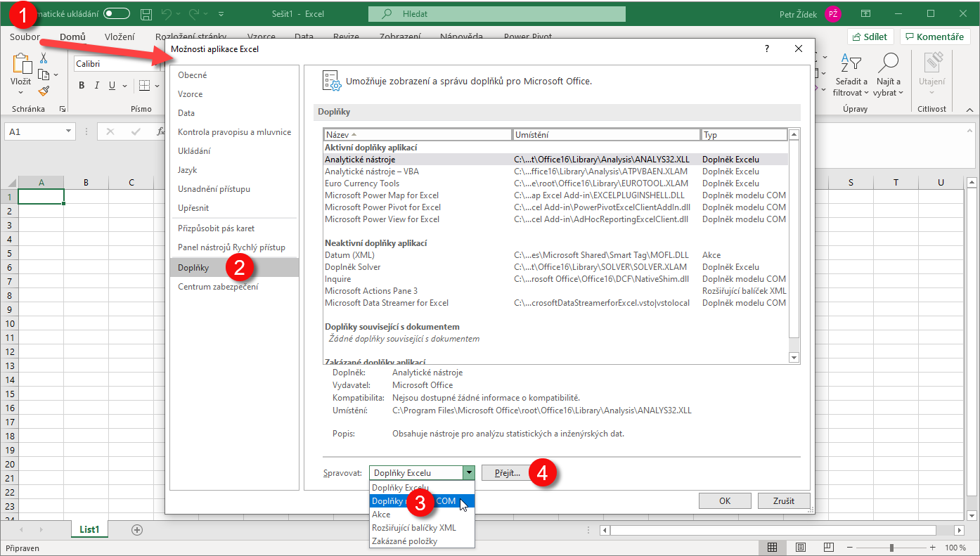
Task: Select Přizpůsobit pás karet category
Action: tap(234, 228)
